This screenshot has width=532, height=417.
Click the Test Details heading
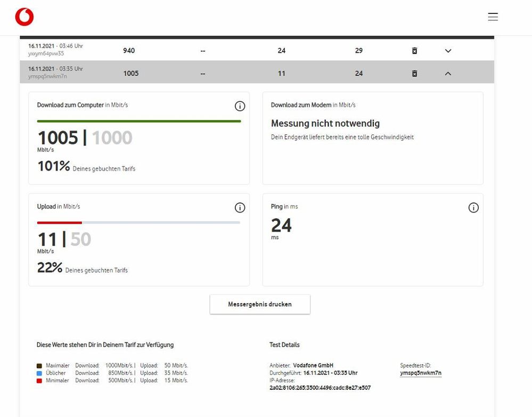point(284,345)
